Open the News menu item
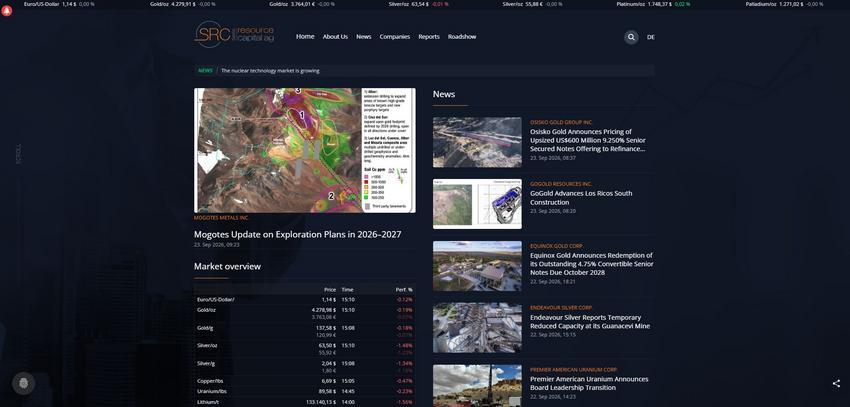The height and width of the screenshot is (407, 850). click(x=364, y=36)
